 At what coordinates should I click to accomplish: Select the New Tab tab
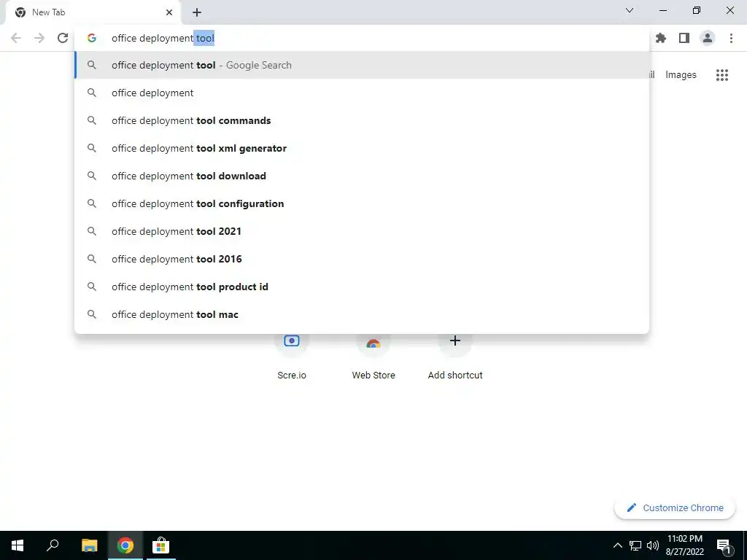(93, 12)
